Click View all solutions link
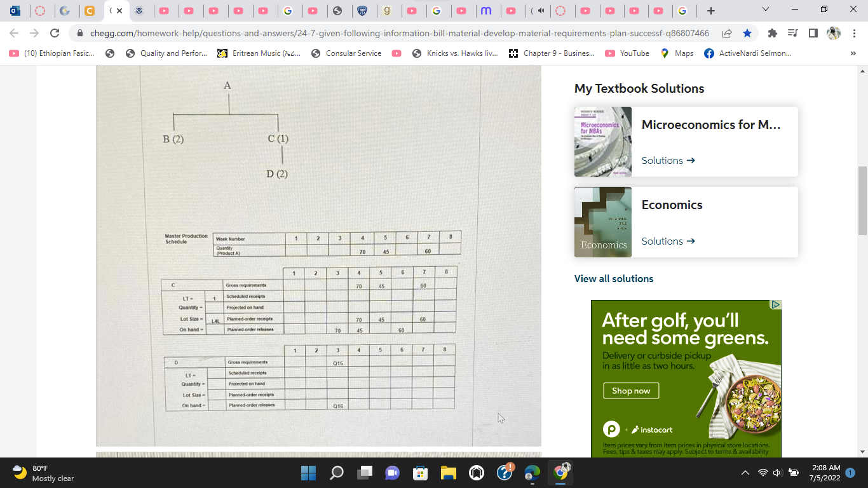This screenshot has width=868, height=488. click(614, 279)
